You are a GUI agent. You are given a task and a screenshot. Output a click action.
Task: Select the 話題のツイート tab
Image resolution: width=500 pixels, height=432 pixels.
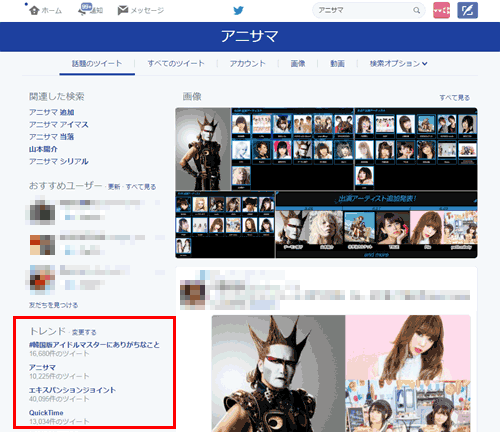coord(97,63)
